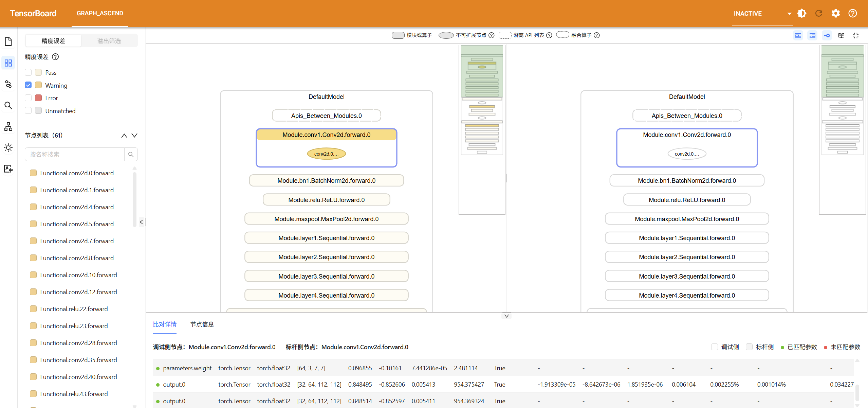This screenshot has width=868, height=408.
Task: Click the left graph minimap
Action: pyautogui.click(x=482, y=130)
